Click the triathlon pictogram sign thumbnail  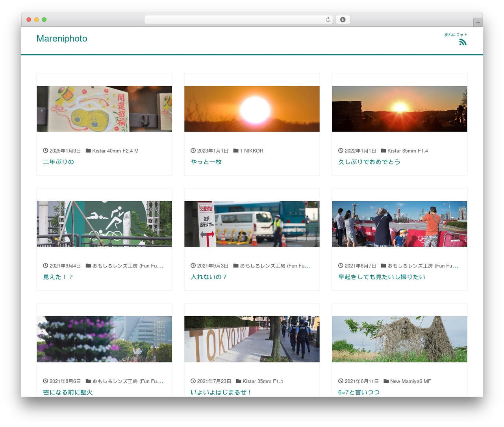[x=104, y=224]
